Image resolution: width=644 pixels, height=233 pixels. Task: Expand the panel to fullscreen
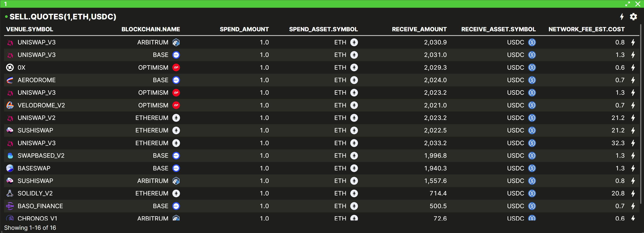coord(627,4)
